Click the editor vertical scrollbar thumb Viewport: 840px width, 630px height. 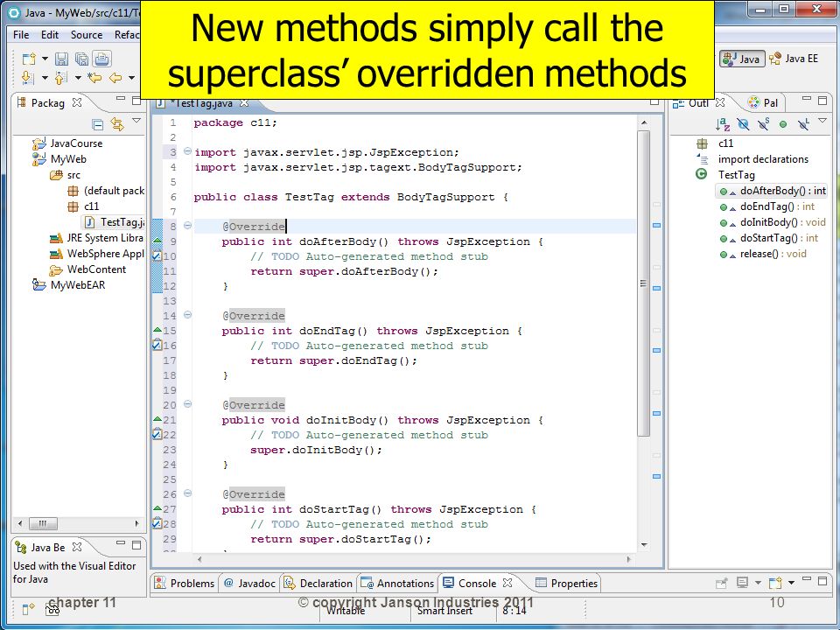coord(643,283)
